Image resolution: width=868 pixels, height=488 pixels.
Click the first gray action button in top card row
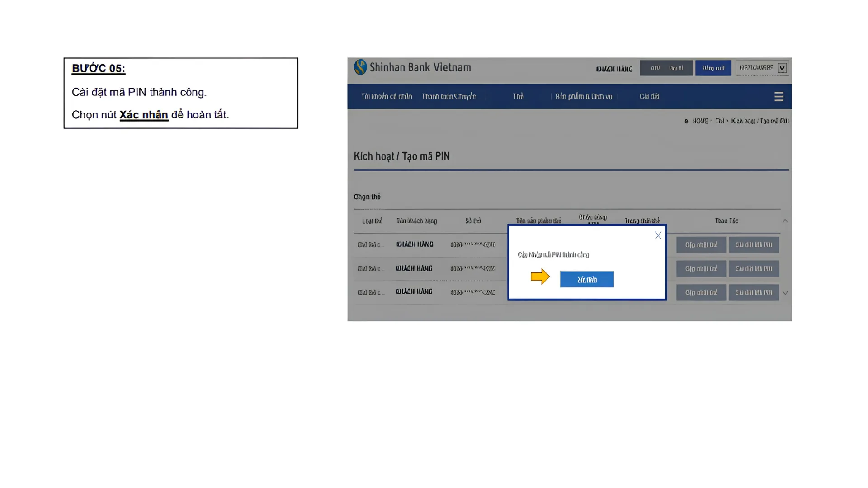pyautogui.click(x=701, y=245)
